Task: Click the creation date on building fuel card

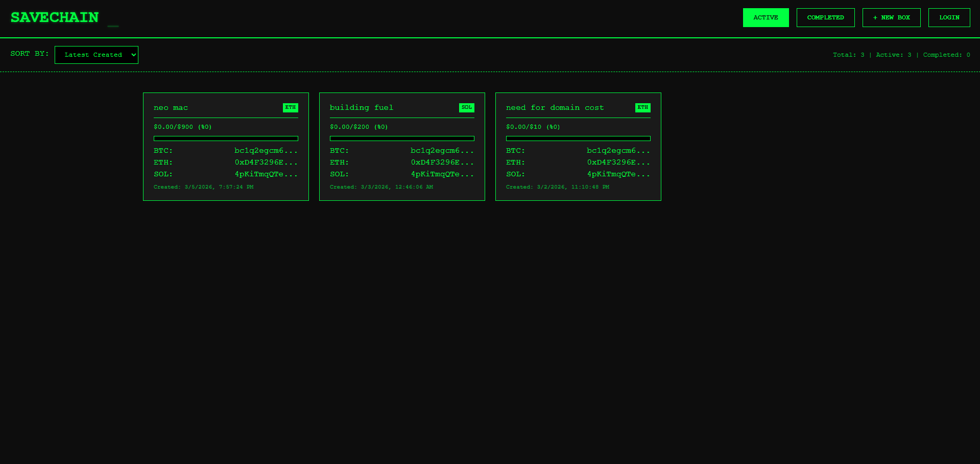Action: (381, 187)
